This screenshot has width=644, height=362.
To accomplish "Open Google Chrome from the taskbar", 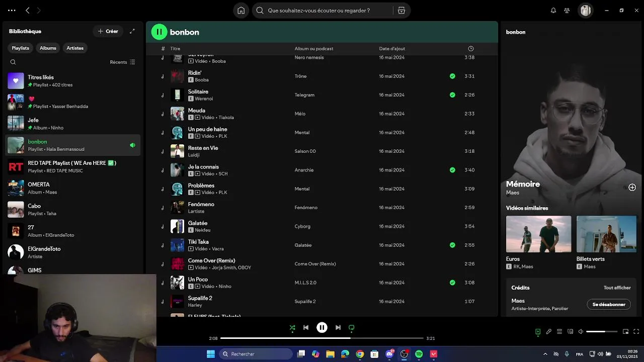I will (360, 354).
